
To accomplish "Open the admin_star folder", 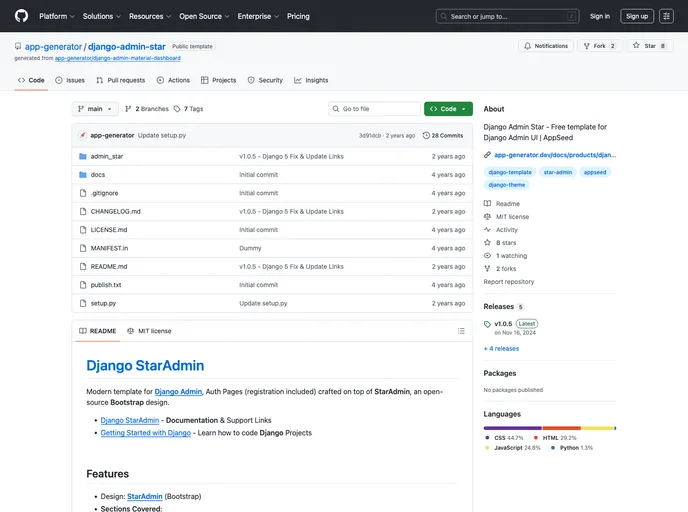I will [107, 156].
